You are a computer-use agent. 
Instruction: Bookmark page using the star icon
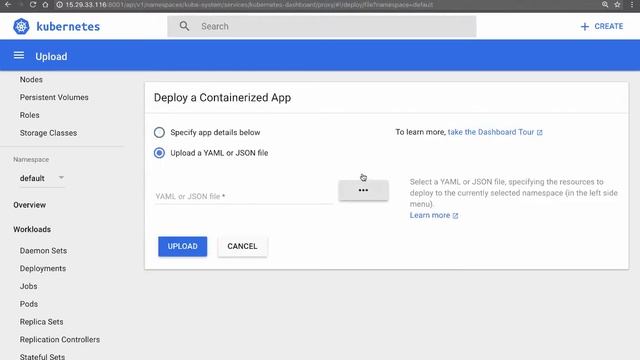tap(618, 4)
